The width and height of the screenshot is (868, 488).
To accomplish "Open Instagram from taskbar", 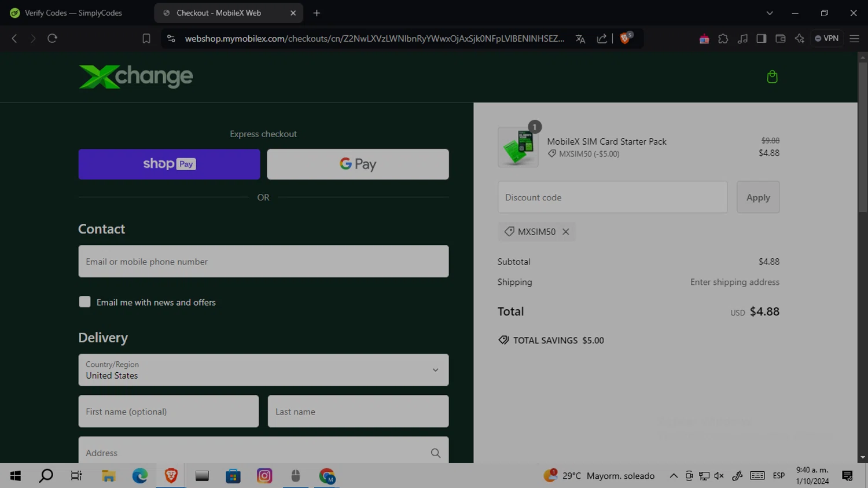I will click(x=264, y=476).
